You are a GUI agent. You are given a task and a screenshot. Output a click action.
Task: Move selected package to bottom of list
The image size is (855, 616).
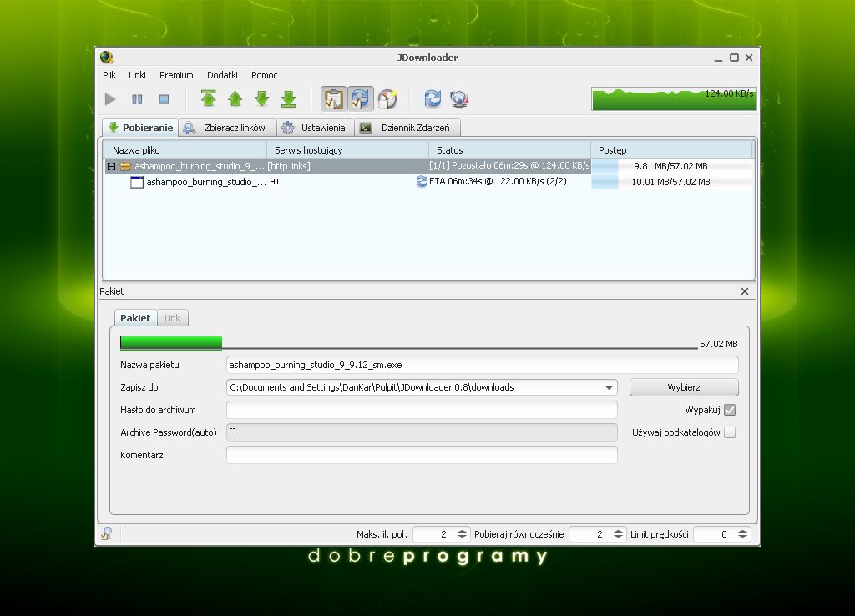coord(288,98)
